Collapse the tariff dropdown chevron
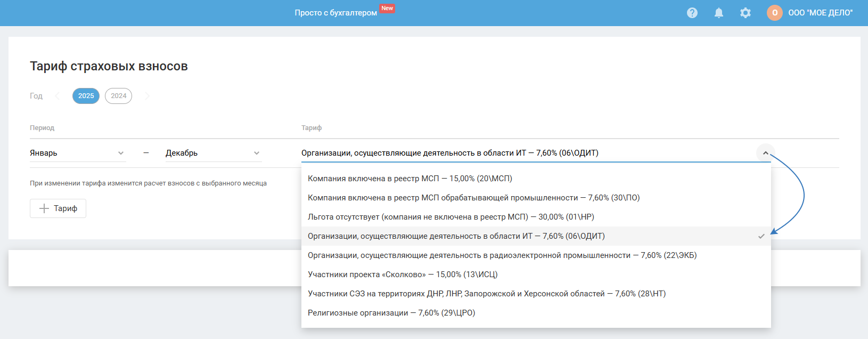 (765, 153)
